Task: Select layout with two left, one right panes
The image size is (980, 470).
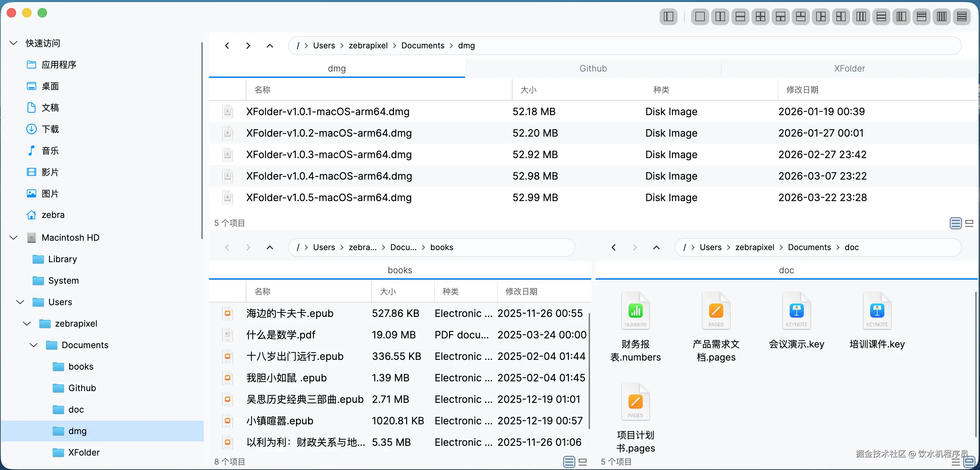Action: coord(841,17)
